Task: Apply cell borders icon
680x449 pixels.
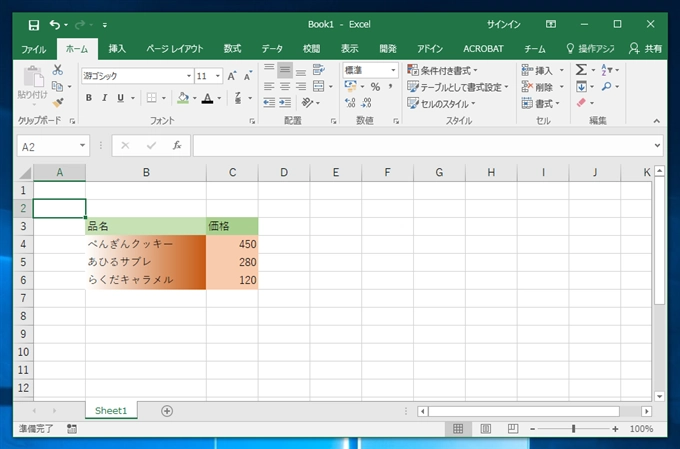Action: [151, 98]
